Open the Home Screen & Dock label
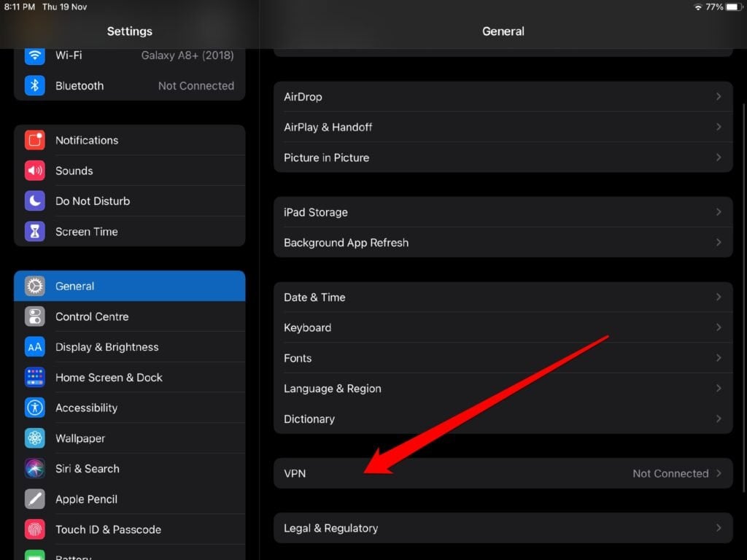The image size is (747, 560). (x=109, y=378)
